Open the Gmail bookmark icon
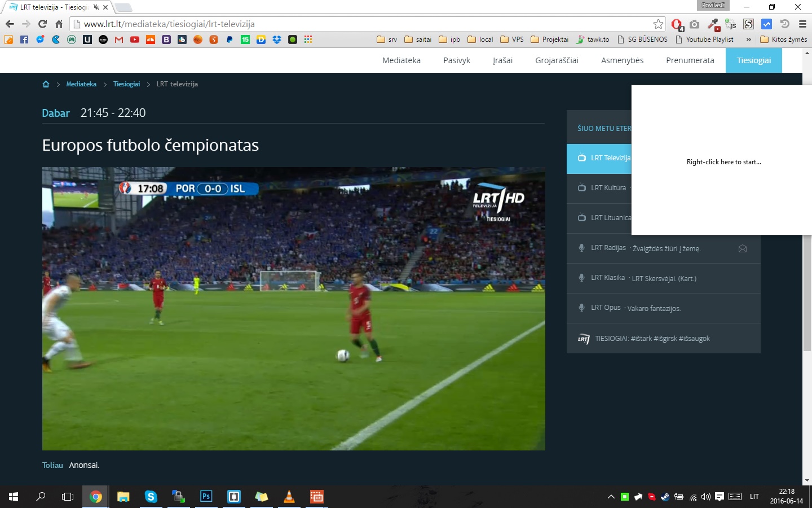 coord(119,40)
